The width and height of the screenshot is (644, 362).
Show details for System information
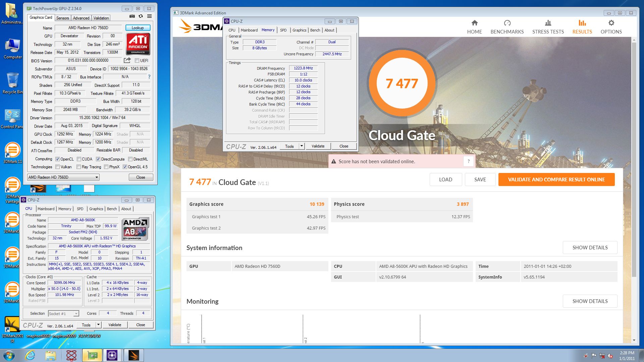(x=590, y=248)
